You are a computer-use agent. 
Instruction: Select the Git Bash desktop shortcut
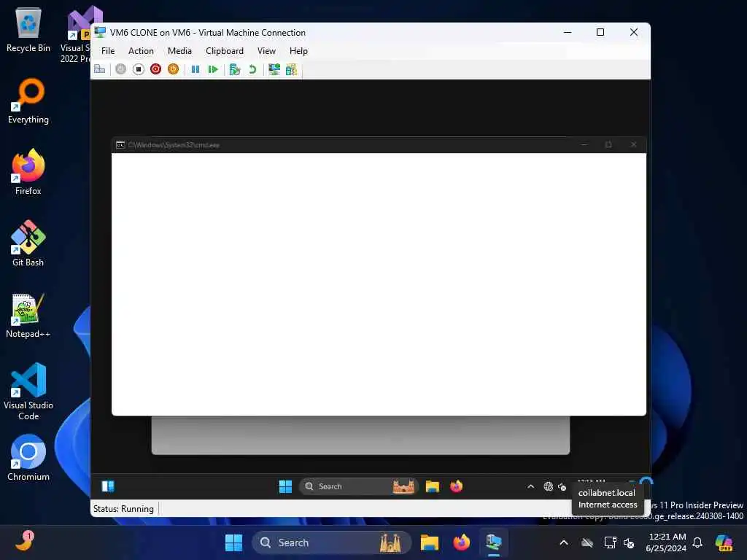[x=28, y=244]
